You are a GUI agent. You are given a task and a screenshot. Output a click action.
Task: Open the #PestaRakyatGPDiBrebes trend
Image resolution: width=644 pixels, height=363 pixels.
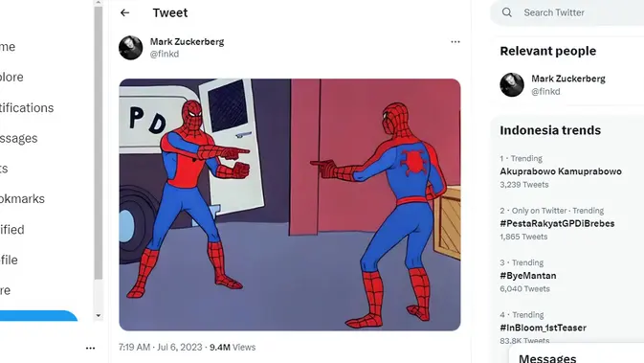[557, 223]
